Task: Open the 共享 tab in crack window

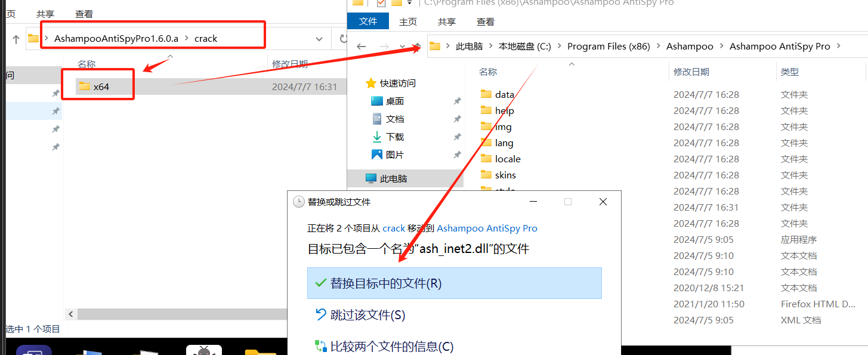Action: click(45, 14)
